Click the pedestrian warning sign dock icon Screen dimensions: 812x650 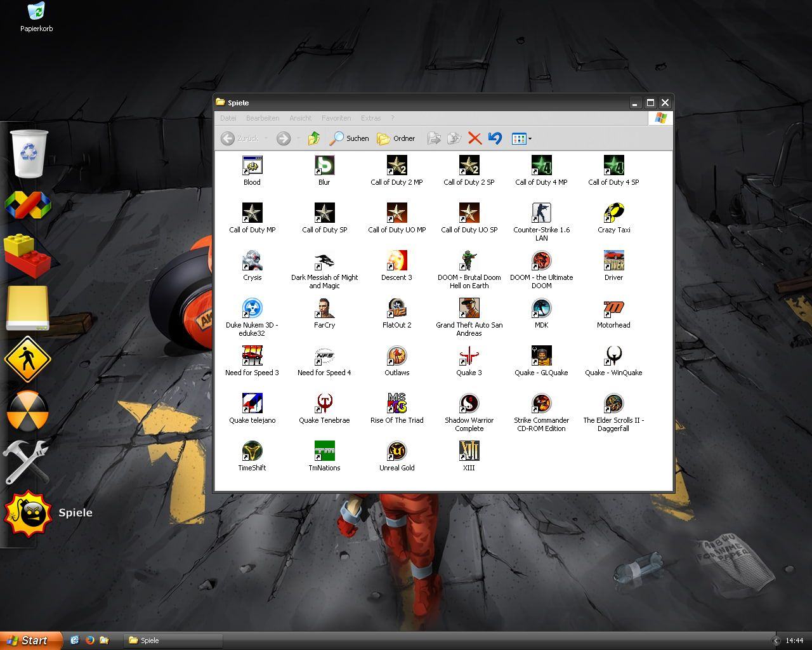(27, 359)
